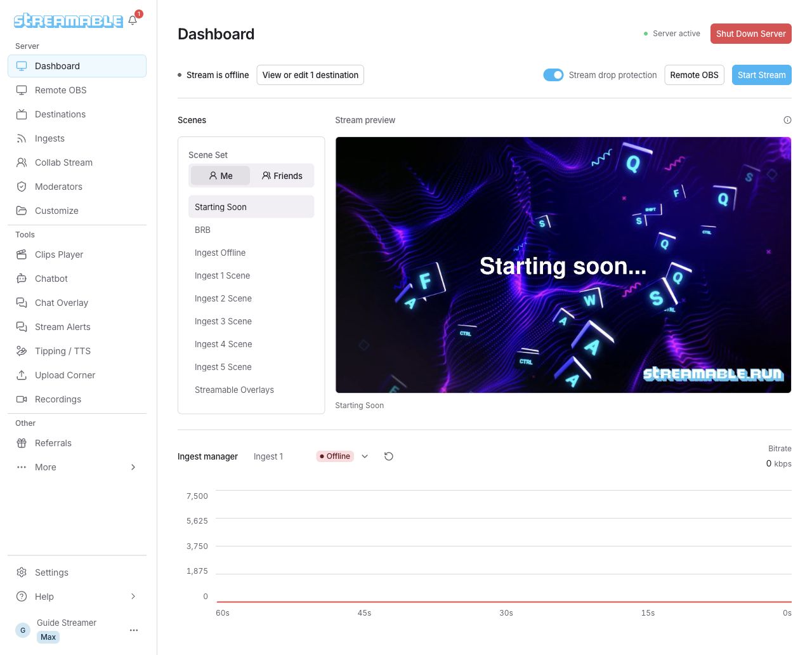Click the Chat Overlay bubbles icon

coord(22,303)
